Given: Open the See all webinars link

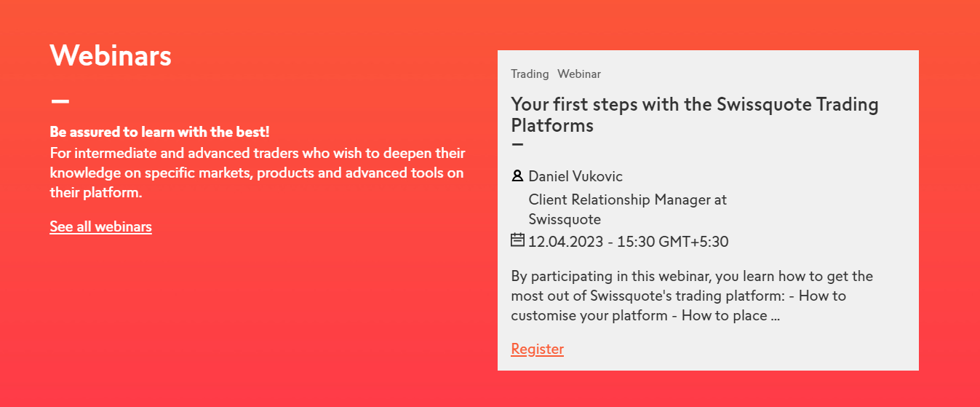Looking at the screenshot, I should click(100, 226).
